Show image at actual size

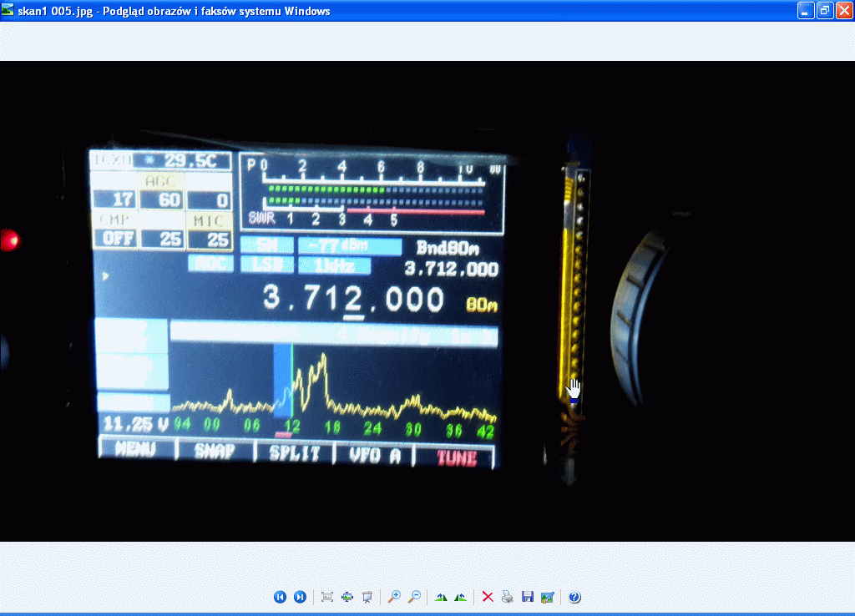[347, 597]
